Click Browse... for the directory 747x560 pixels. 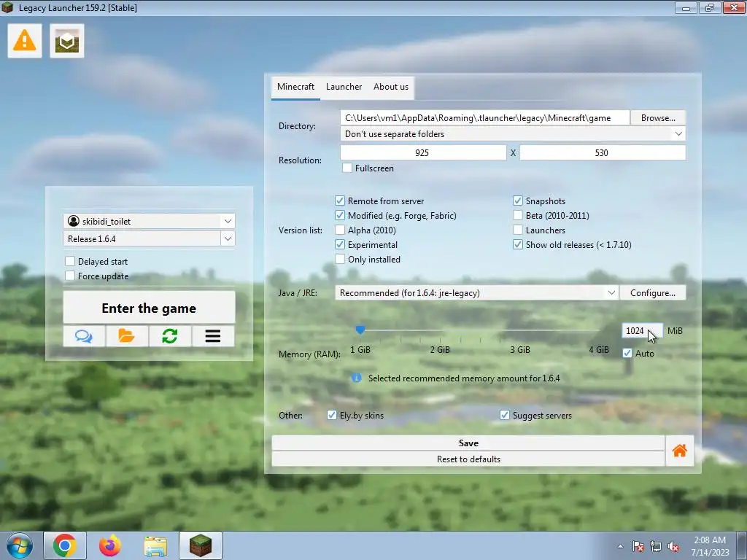[x=658, y=118]
